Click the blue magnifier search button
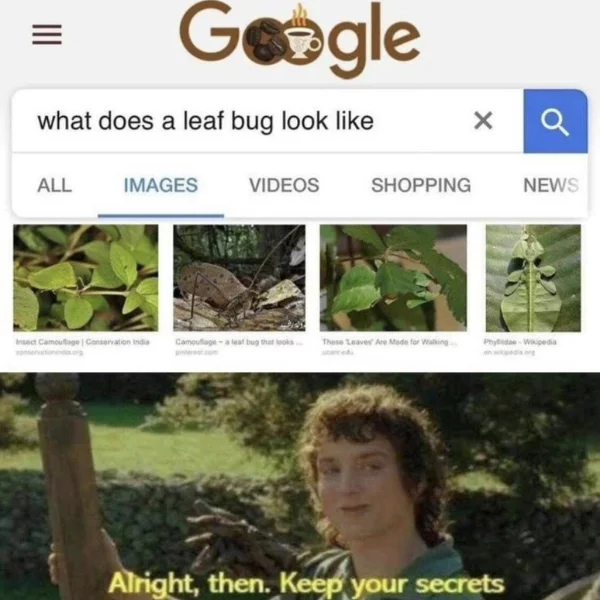This screenshot has height=600, width=600. (x=555, y=121)
